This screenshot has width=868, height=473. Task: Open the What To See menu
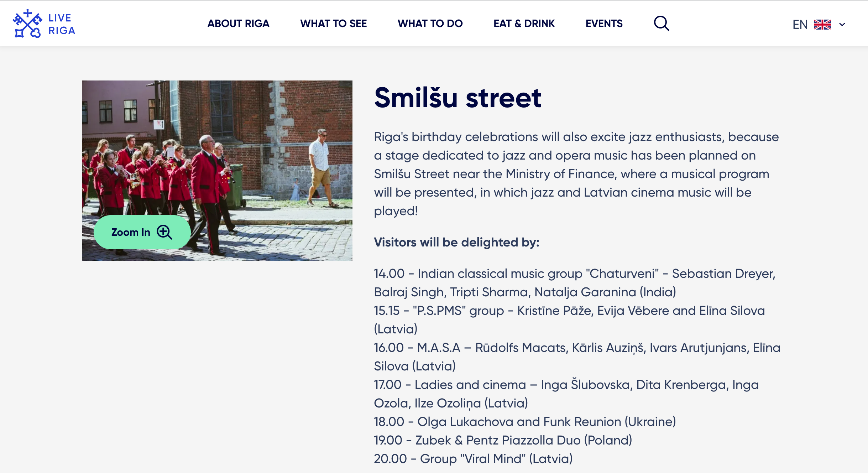click(x=333, y=24)
